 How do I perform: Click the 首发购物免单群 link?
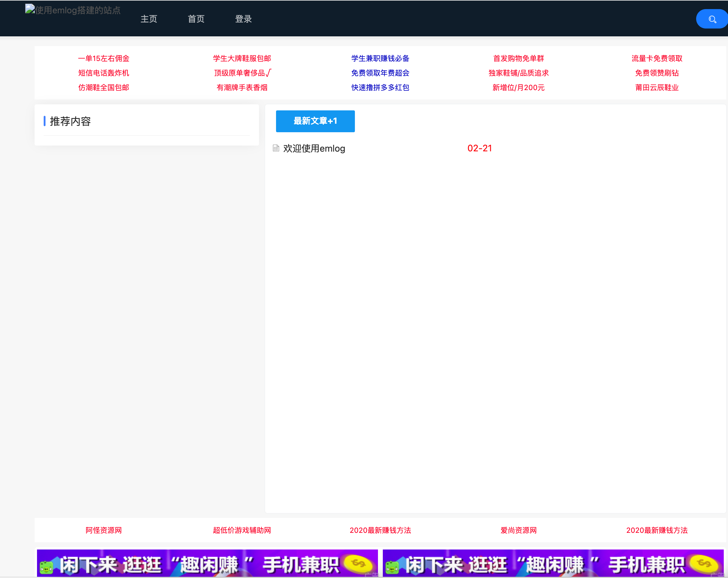point(519,59)
